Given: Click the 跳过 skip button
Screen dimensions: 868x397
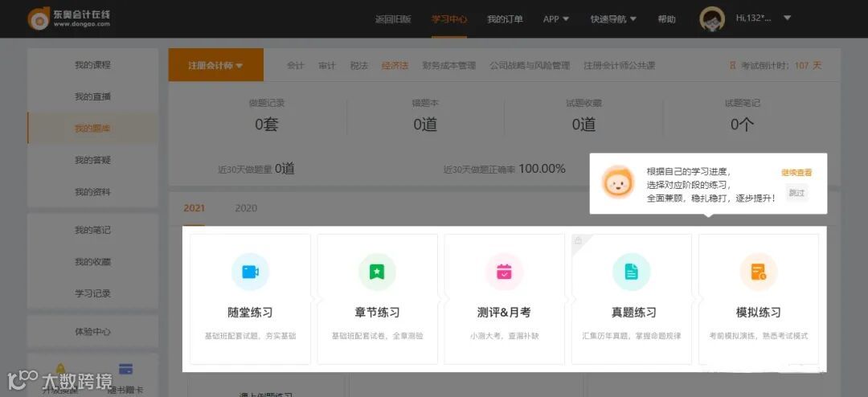Looking at the screenshot, I should tap(796, 193).
